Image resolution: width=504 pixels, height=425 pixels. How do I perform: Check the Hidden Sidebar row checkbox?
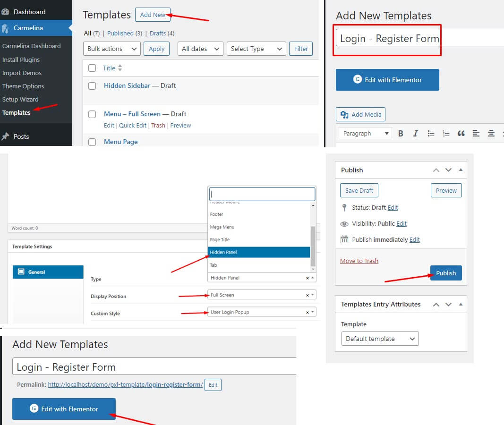coord(93,86)
